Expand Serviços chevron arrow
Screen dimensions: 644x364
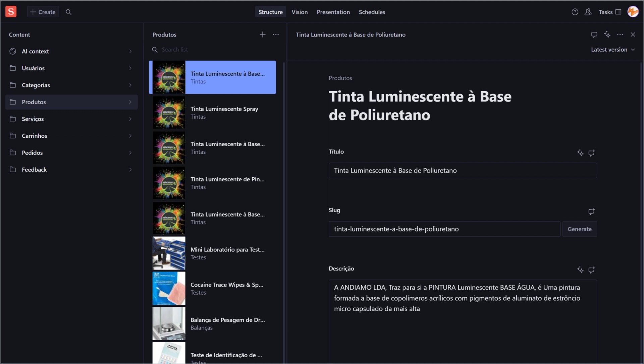[130, 119]
